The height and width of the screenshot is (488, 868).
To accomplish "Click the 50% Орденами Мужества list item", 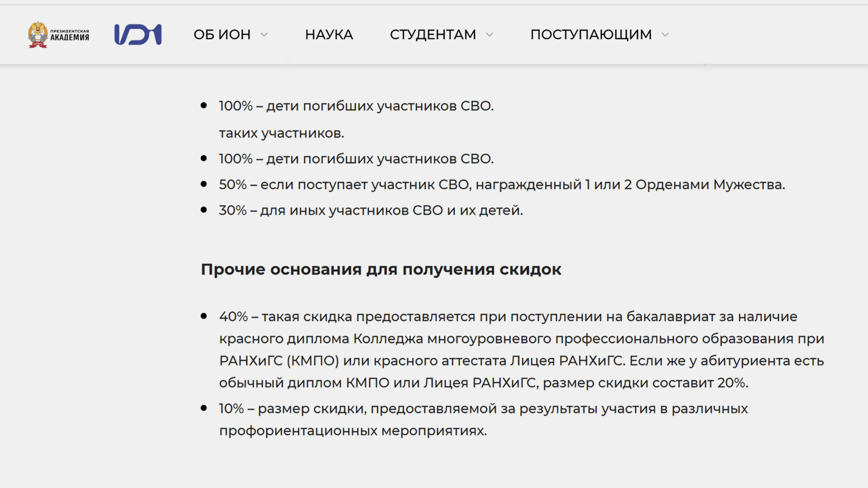I will 502,185.
